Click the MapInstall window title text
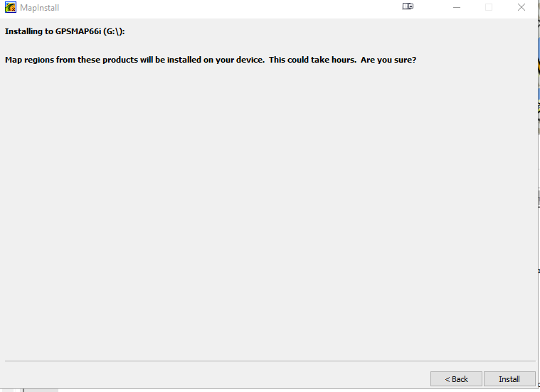540x392 pixels. coord(40,8)
